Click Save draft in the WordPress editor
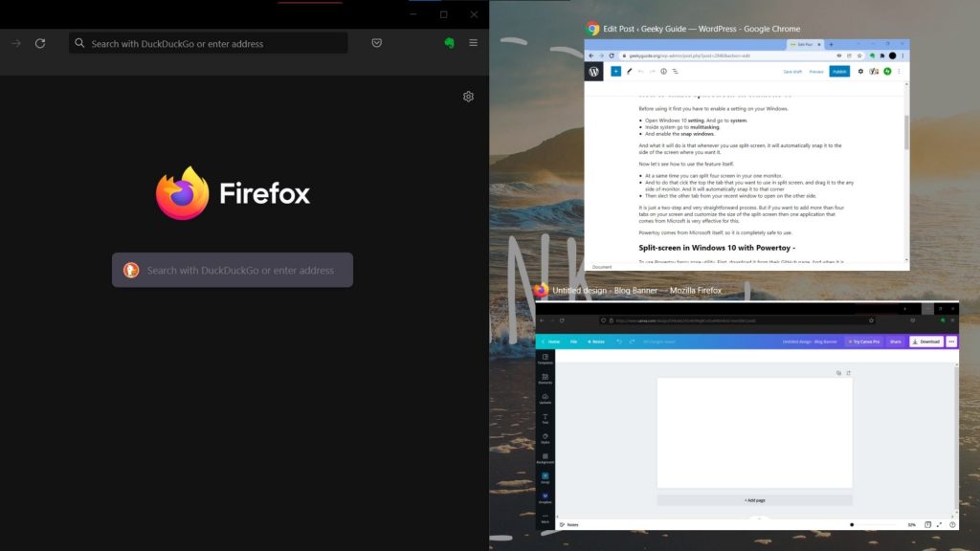Viewport: 980px width, 551px height. tap(792, 72)
